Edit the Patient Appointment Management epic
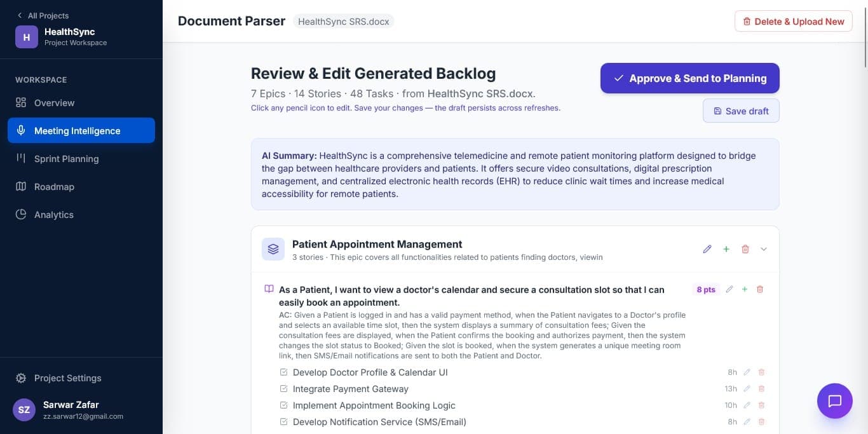868x434 pixels. [707, 249]
